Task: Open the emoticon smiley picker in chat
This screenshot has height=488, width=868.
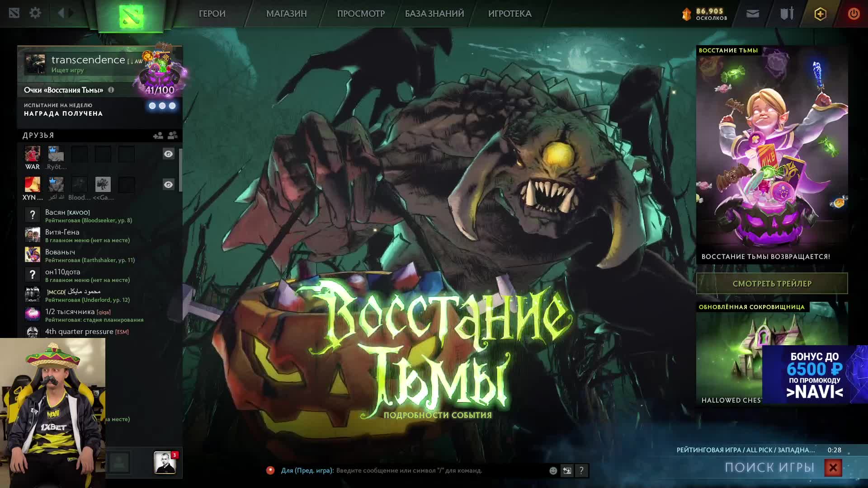Action: click(553, 470)
